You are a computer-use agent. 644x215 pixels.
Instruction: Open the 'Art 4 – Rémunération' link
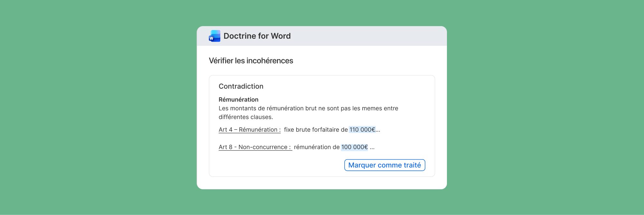click(250, 130)
